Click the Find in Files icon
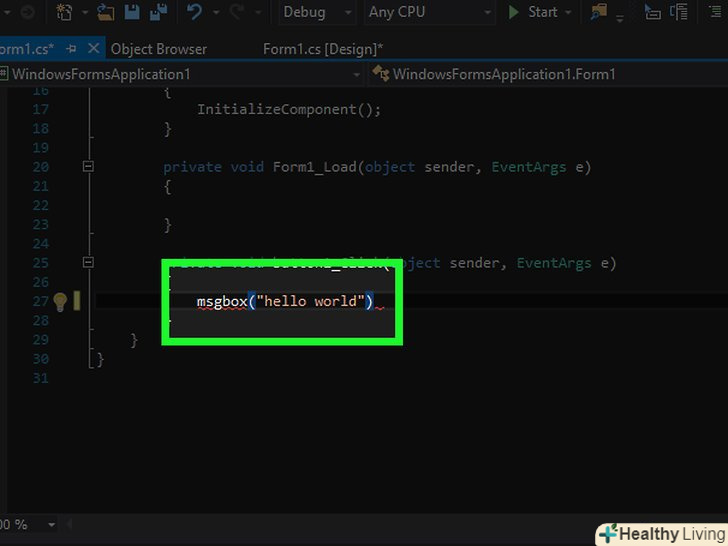Image resolution: width=728 pixels, height=546 pixels. [x=599, y=12]
